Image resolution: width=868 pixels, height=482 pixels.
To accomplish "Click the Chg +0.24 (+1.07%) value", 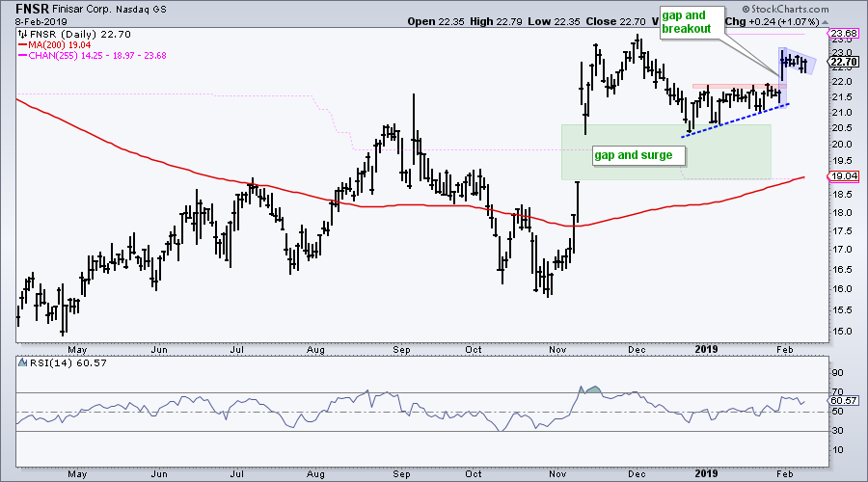I will click(772, 21).
